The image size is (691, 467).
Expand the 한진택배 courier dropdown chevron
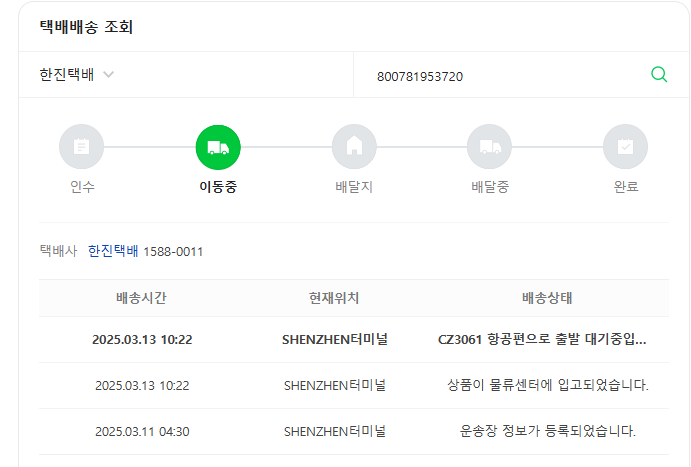tap(108, 74)
